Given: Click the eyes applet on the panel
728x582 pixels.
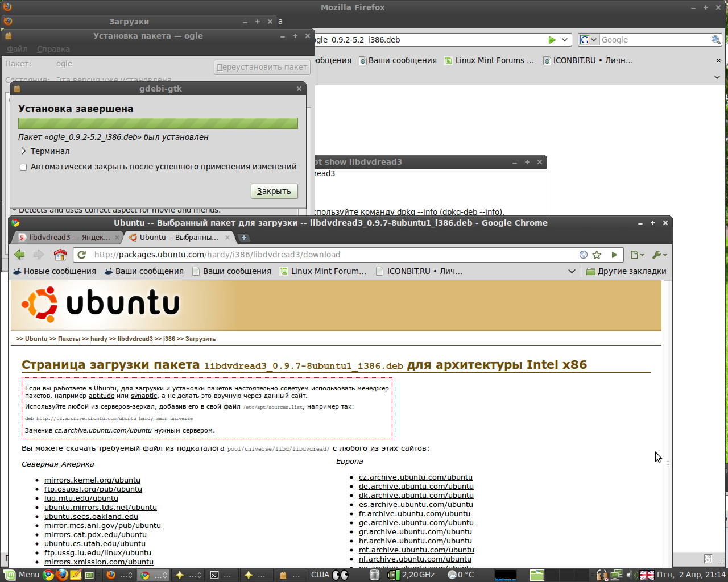Looking at the screenshot, I should pos(340,575).
